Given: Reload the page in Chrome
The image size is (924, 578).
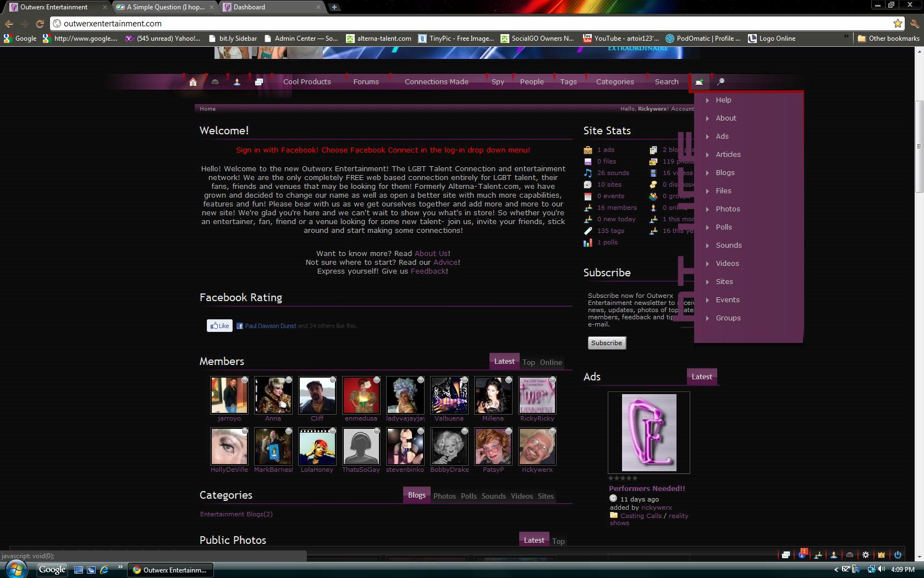Looking at the screenshot, I should click(x=40, y=24).
